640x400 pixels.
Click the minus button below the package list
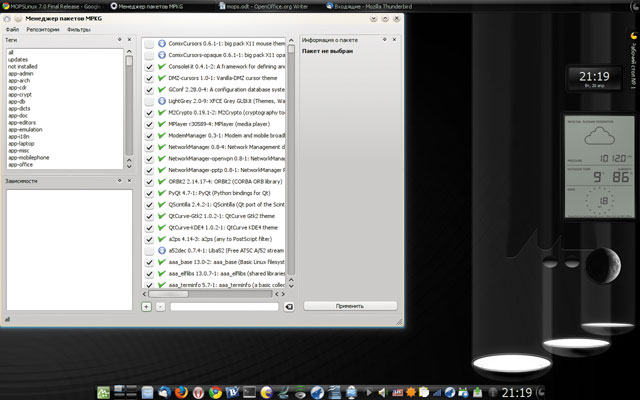[x=160, y=307]
